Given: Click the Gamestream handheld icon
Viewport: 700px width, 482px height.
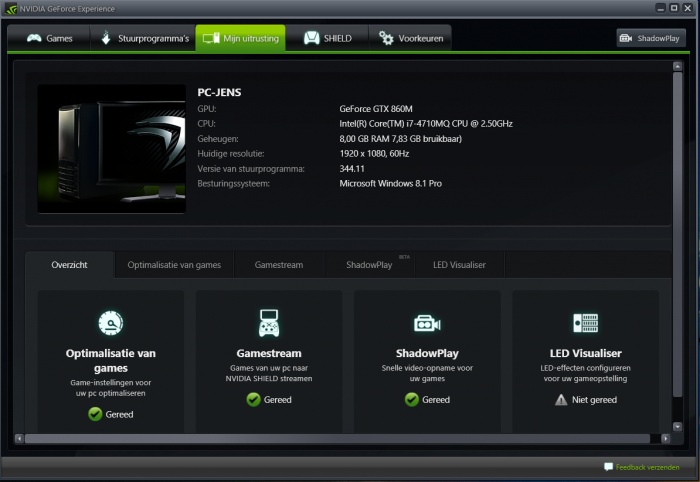Looking at the screenshot, I should pyautogui.click(x=269, y=323).
